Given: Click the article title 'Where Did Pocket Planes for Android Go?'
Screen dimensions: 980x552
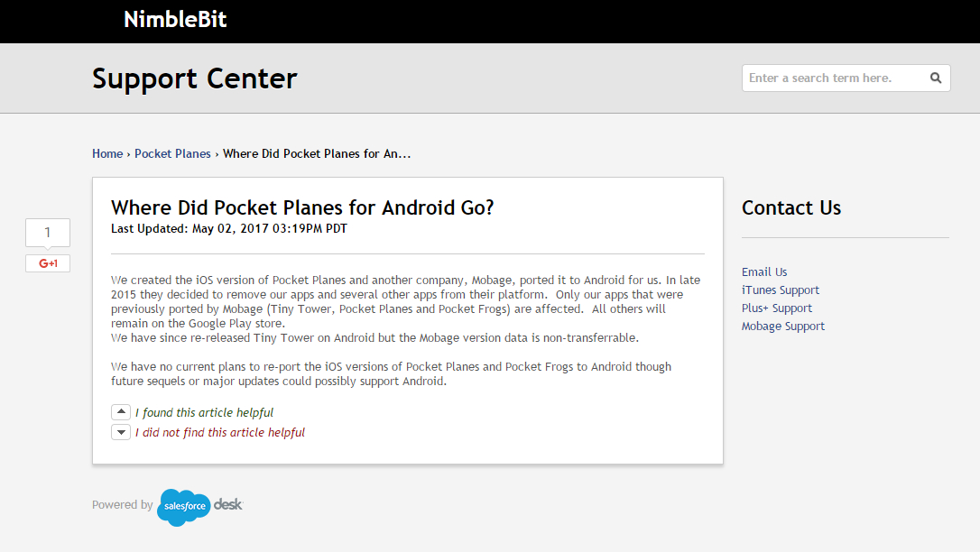Looking at the screenshot, I should 302,207.
